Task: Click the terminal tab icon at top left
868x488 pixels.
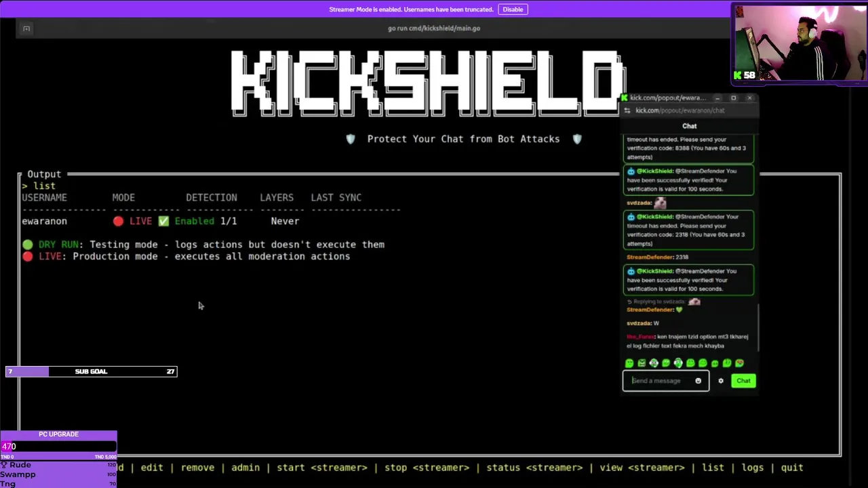Action: point(26,28)
